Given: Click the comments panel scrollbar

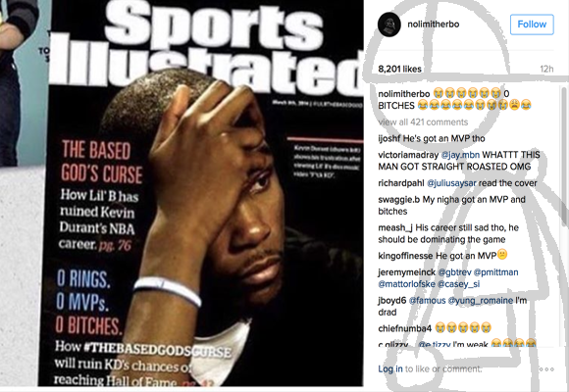Looking at the screenshot, I should coord(563,156).
